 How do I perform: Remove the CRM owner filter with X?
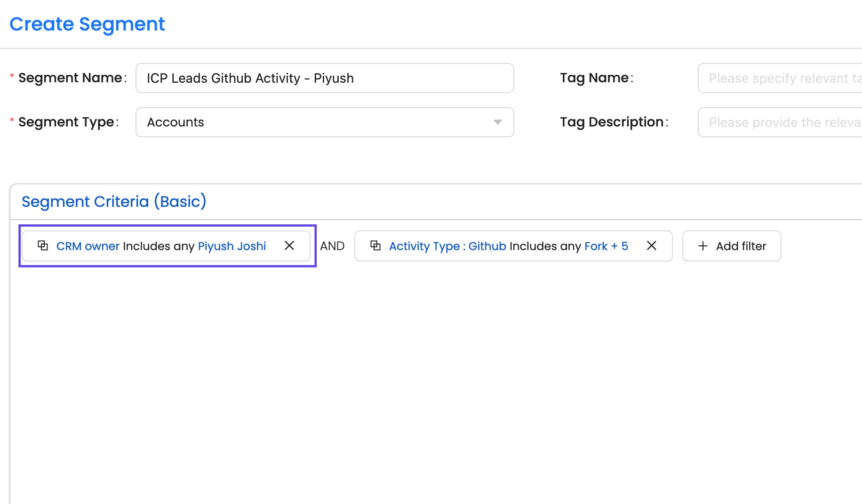[289, 245]
